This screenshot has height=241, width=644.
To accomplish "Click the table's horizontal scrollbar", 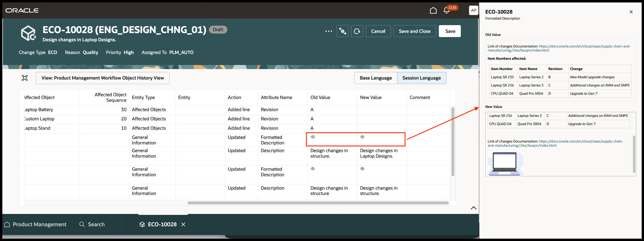I will pos(318,203).
